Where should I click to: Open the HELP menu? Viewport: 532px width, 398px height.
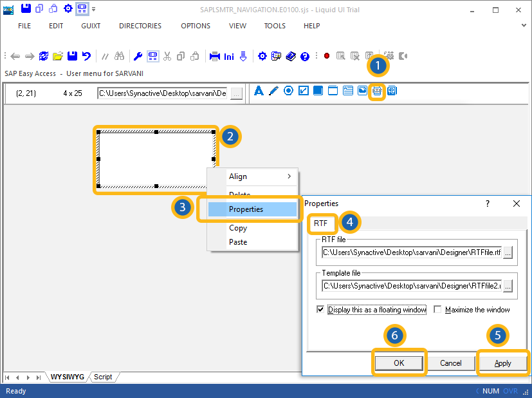[x=312, y=26]
